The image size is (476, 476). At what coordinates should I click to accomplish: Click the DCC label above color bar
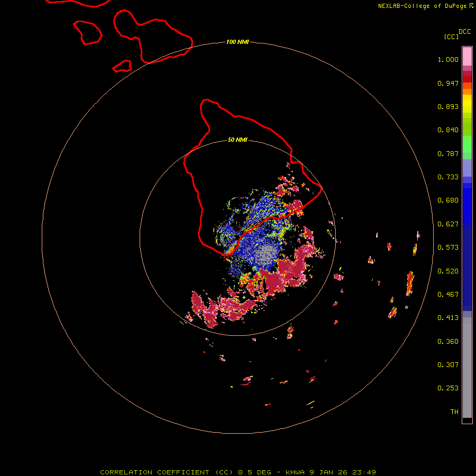pos(464,32)
